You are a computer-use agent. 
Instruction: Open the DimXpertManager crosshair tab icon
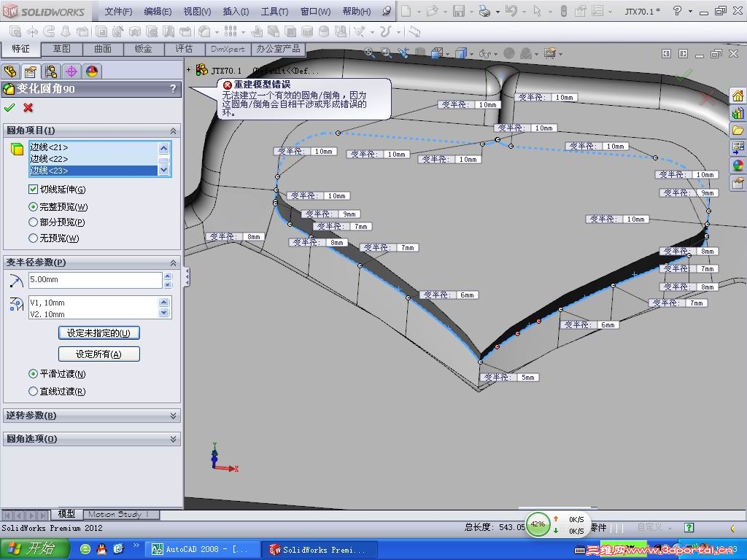(x=71, y=71)
